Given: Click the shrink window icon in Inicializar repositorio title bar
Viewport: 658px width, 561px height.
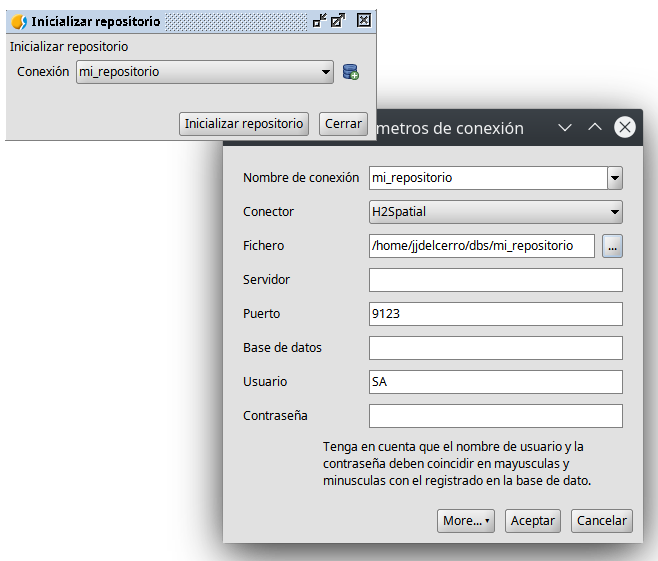Looking at the screenshot, I should (x=320, y=20).
